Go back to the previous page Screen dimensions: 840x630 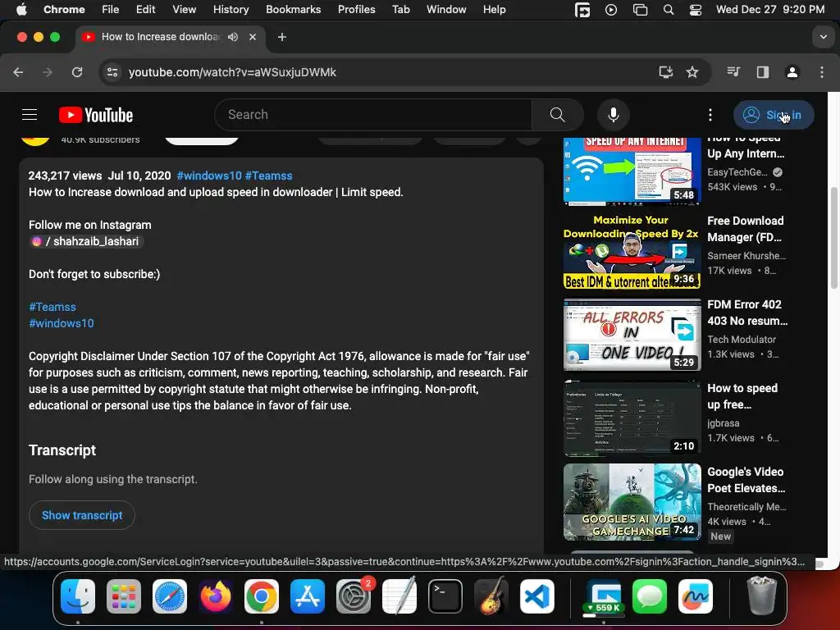click(18, 72)
